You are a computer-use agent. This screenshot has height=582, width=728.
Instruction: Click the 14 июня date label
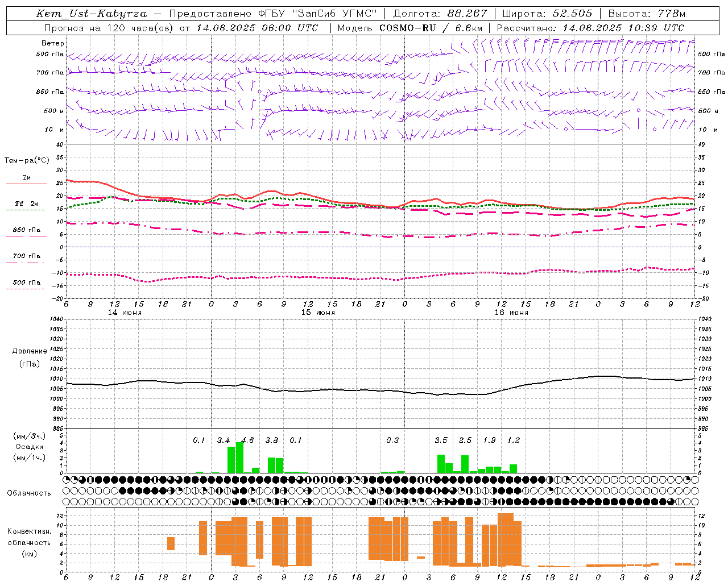[x=125, y=313]
